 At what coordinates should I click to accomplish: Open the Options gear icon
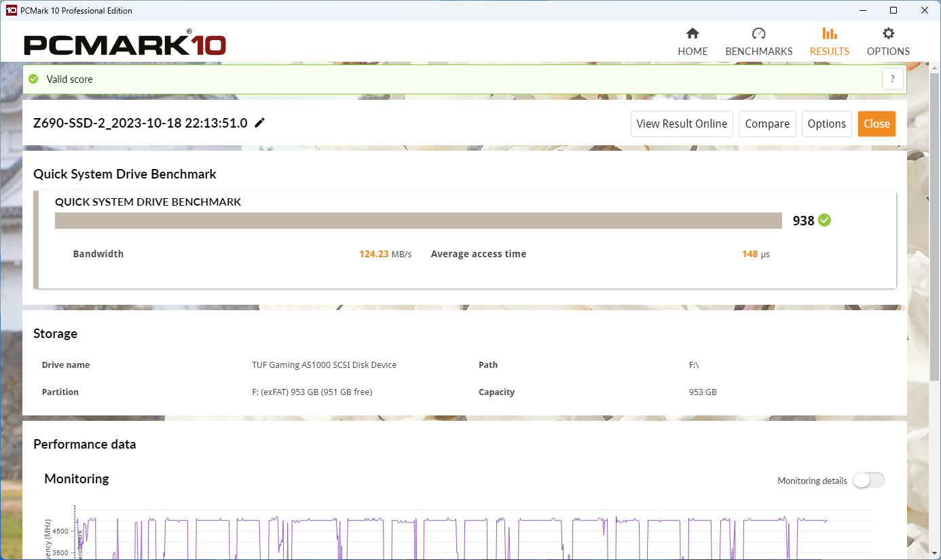pyautogui.click(x=888, y=34)
